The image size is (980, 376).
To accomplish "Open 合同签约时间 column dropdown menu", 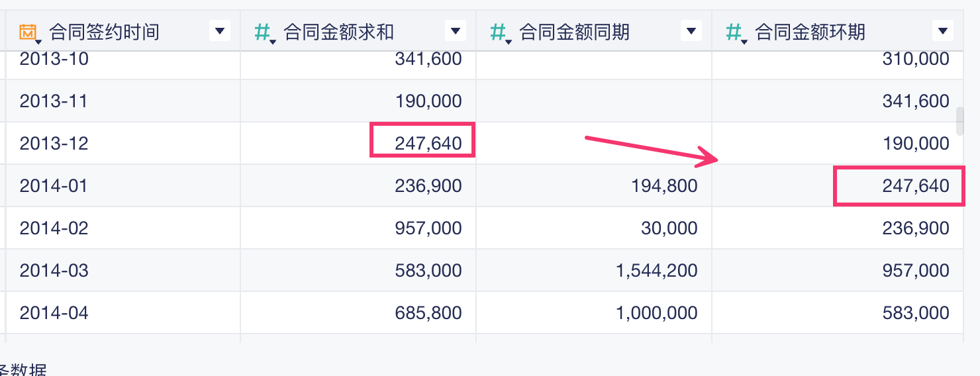I will (x=220, y=30).
